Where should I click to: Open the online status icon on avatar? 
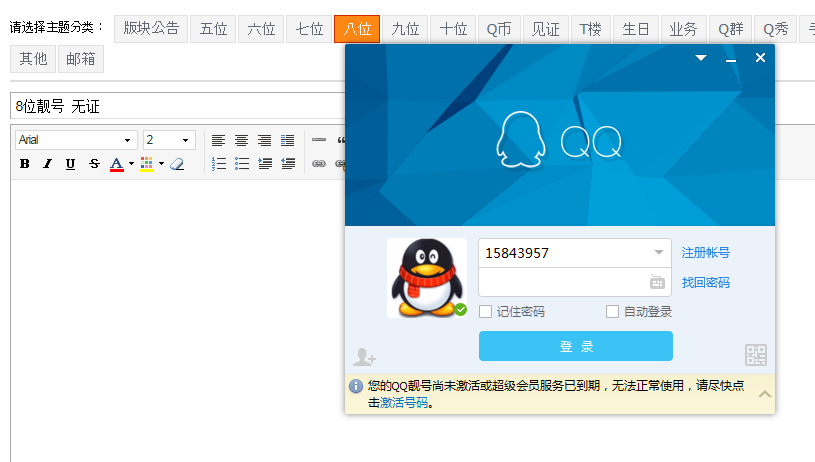click(x=461, y=310)
